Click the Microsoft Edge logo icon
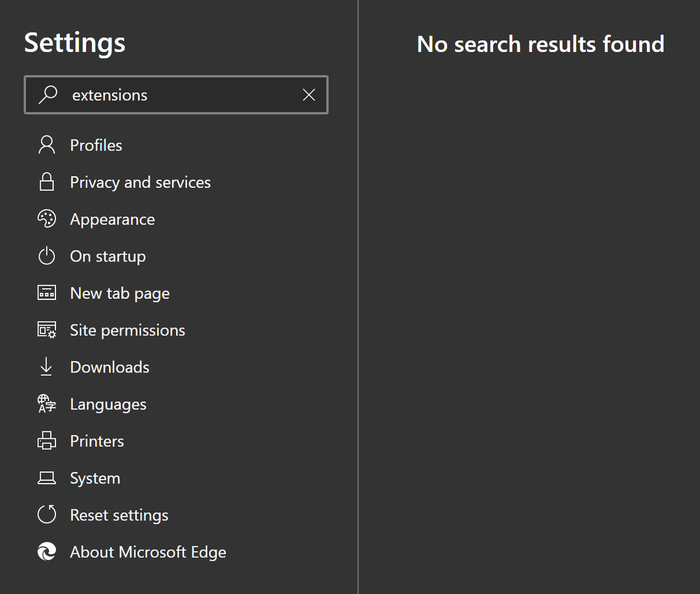This screenshot has width=700, height=594. pos(47,551)
